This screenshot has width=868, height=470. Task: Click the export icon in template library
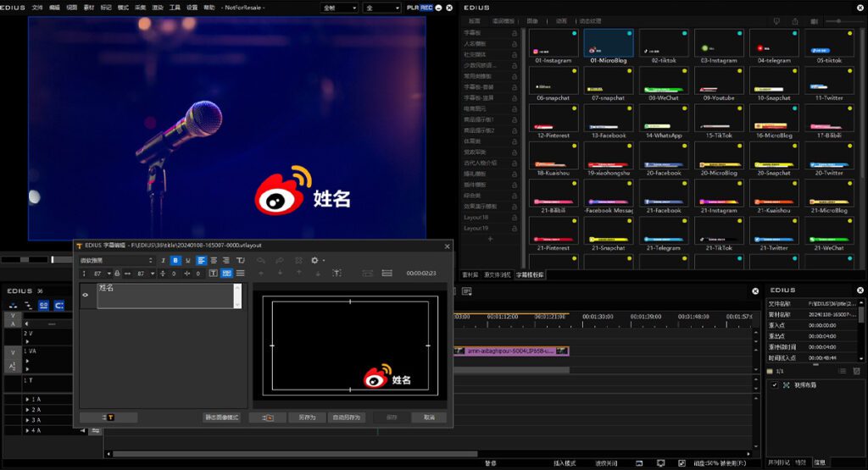click(795, 21)
